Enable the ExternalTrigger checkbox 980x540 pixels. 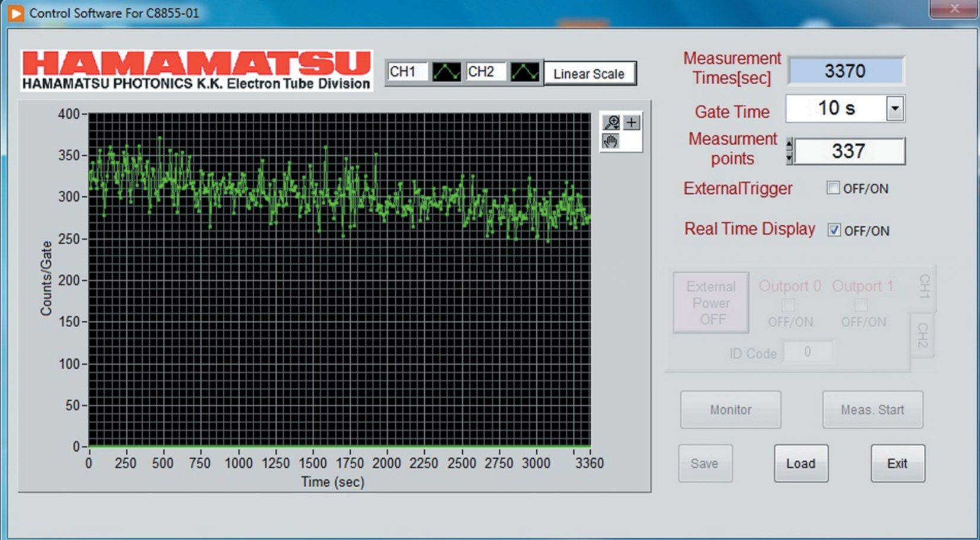833,188
